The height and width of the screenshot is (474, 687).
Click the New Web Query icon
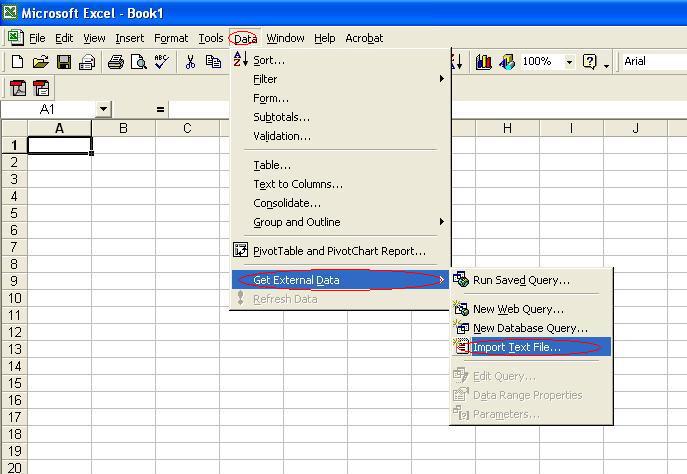tap(460, 308)
